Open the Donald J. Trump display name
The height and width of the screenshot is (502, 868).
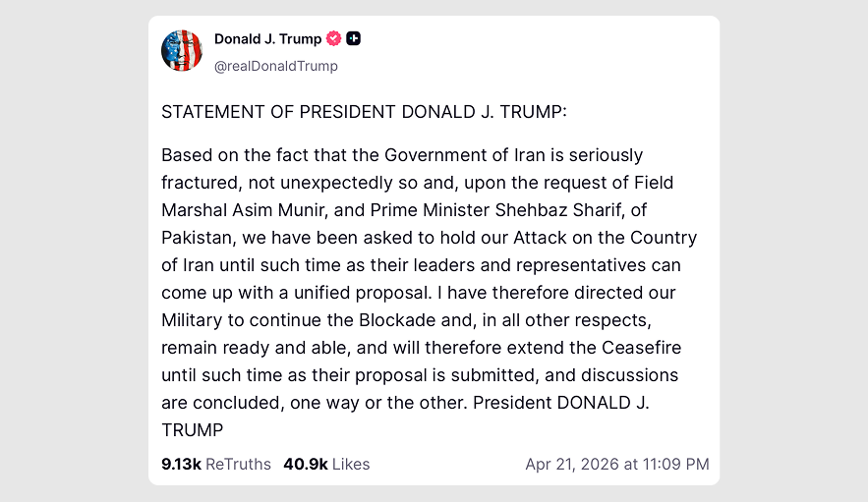267,39
